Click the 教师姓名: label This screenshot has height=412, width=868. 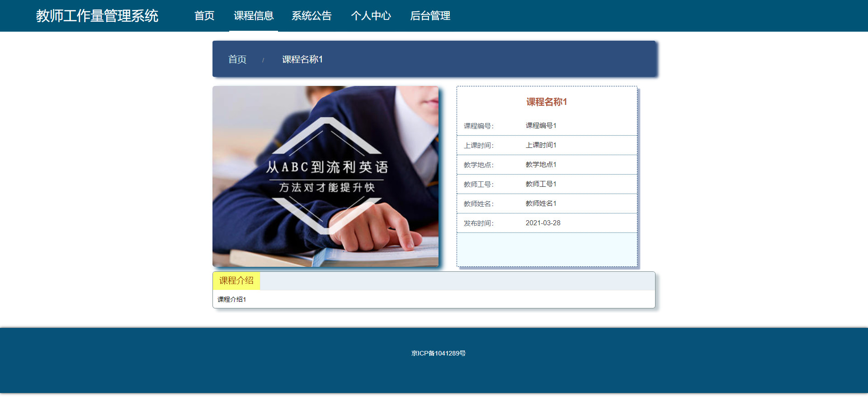[479, 204]
